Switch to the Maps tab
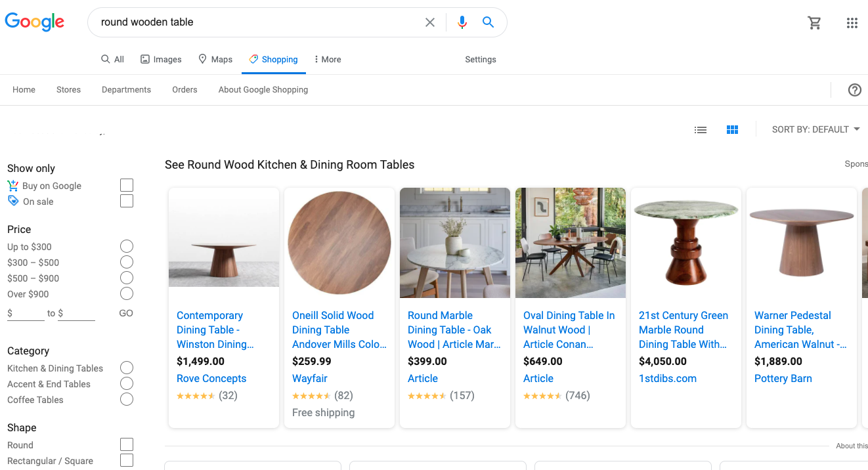The height and width of the screenshot is (470, 868). pos(215,59)
